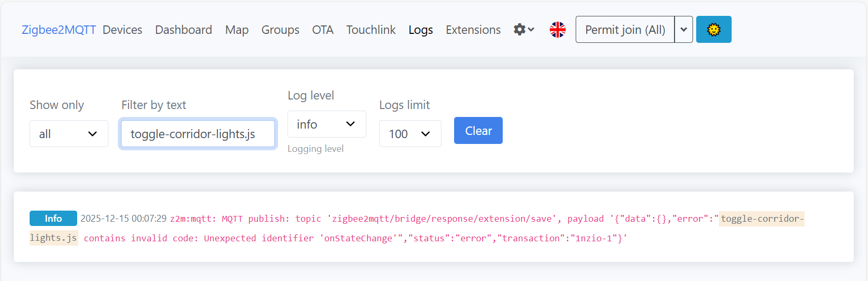Navigate to the Map view
This screenshot has width=868, height=281.
click(237, 30)
